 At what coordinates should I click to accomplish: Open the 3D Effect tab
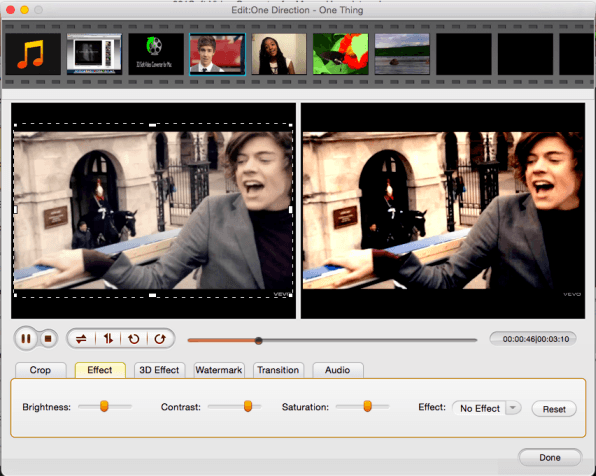tap(159, 370)
